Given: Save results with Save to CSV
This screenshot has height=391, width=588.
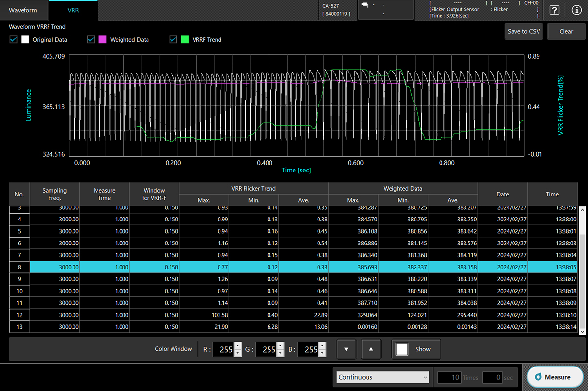Looking at the screenshot, I should tap(524, 31).
